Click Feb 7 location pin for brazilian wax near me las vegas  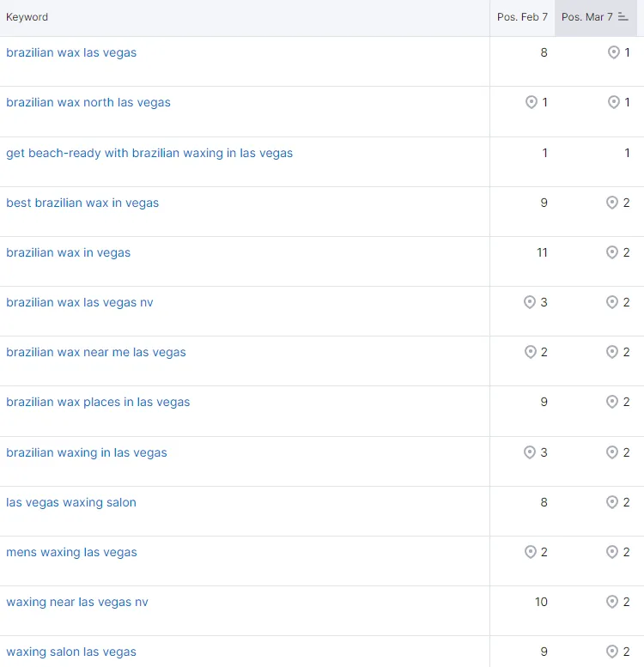531,352
